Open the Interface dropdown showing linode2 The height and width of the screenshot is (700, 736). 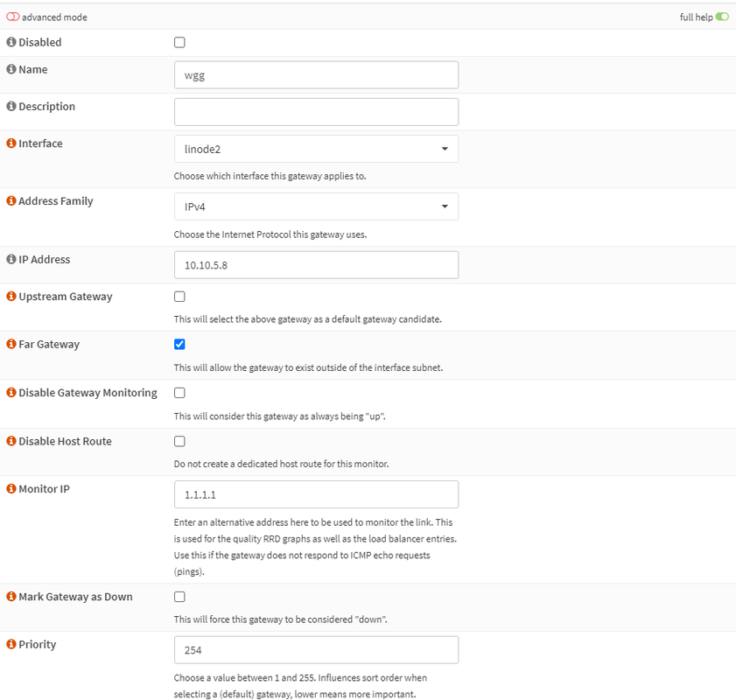tap(317, 150)
